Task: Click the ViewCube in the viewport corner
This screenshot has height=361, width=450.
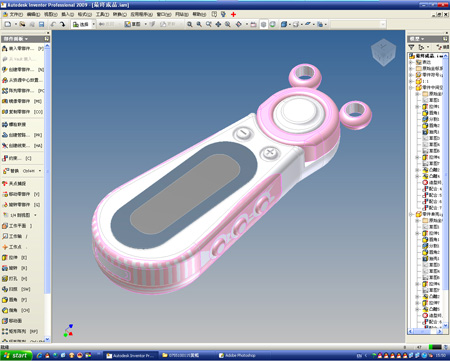Action: (x=383, y=52)
